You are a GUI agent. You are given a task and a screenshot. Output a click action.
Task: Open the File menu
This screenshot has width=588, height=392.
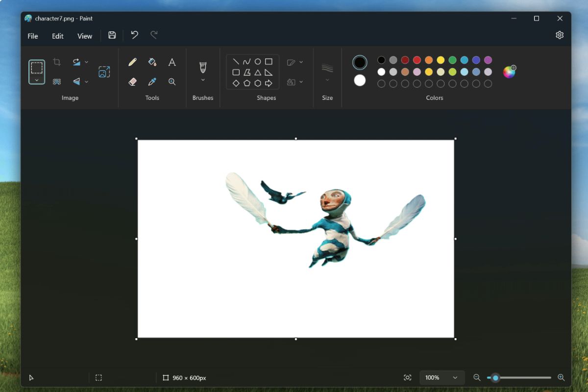pos(33,36)
